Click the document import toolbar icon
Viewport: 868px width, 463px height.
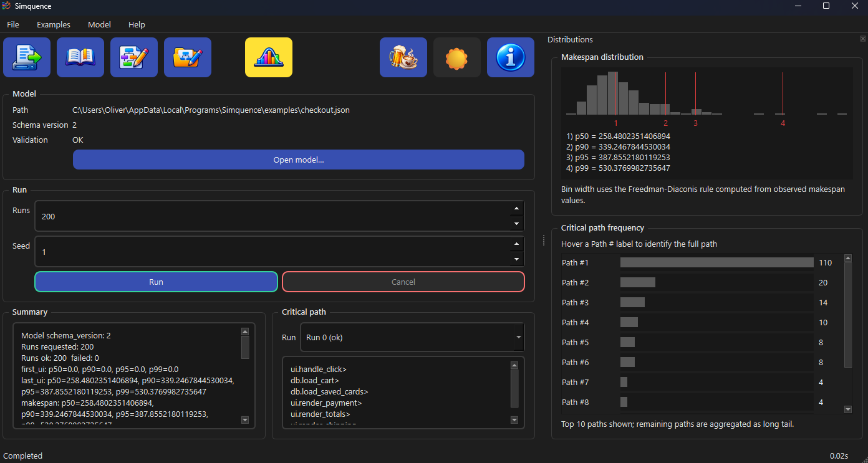click(x=27, y=57)
